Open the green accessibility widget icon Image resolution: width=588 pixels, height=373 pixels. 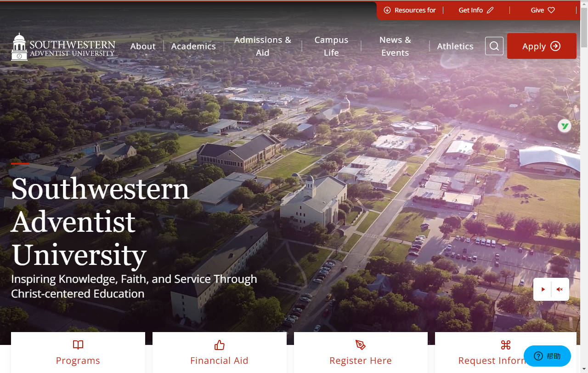[x=565, y=126]
